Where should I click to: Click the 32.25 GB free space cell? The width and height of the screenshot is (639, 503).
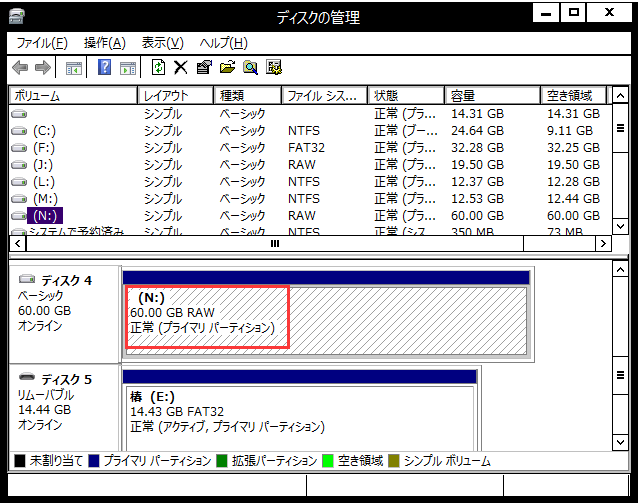coord(573,148)
